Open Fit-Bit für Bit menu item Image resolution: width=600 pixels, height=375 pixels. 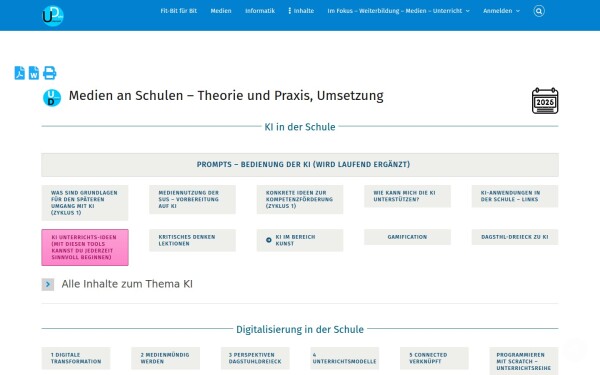point(178,11)
